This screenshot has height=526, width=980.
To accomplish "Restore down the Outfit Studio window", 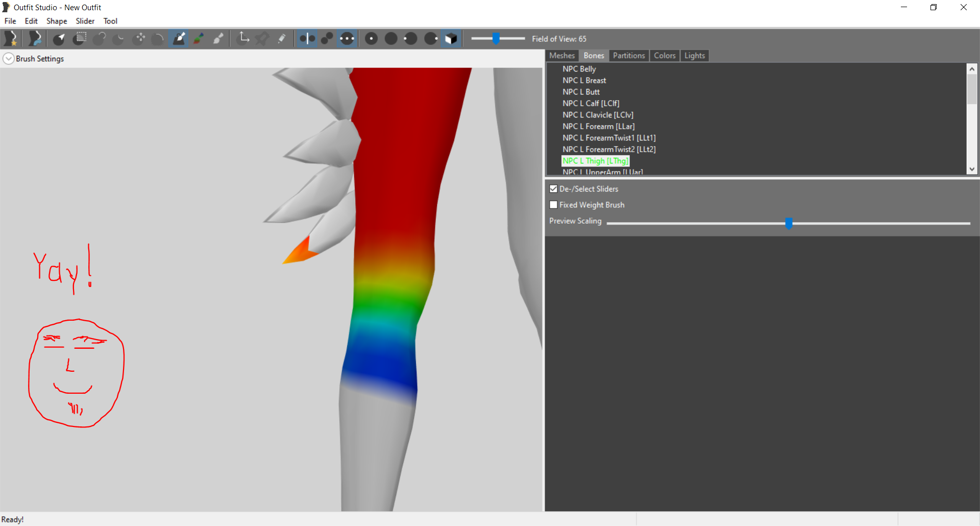I will 934,7.
